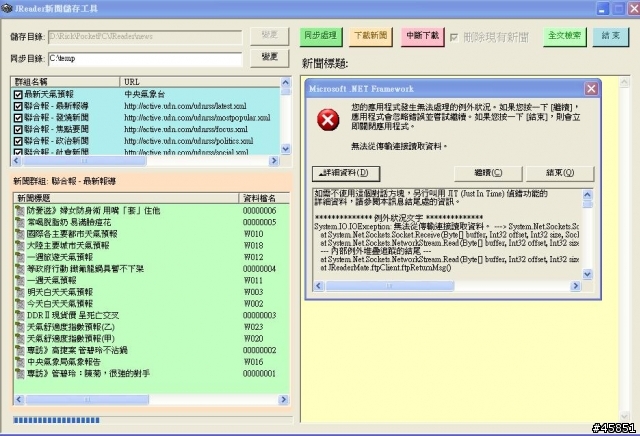This screenshot has height=436, width=640.
Task: Click the horizontal scrollbar thumb of the news list
Action: [x=87, y=400]
